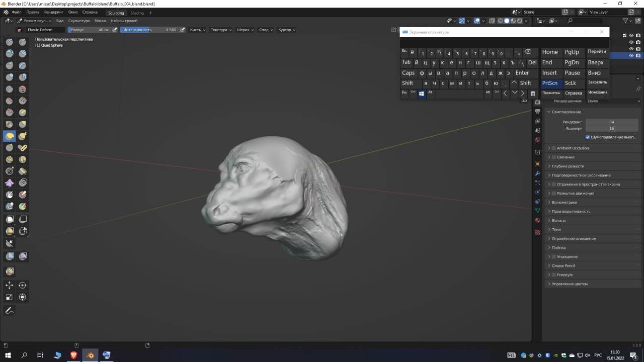Enable Ambient Occlusion checkbox
Viewport: 644px width, 362px height.
pos(554,148)
